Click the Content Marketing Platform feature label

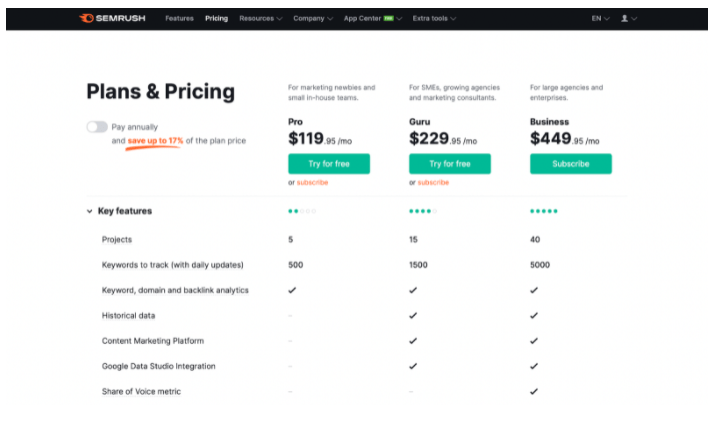153,341
